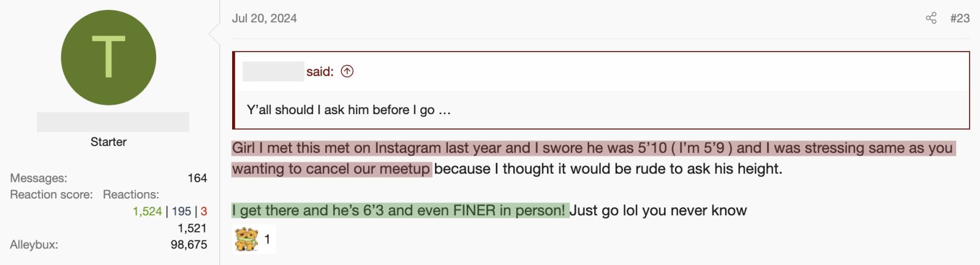Screen dimensions: 980x265
Task: Click the share icon beside post #23
Action: pyautogui.click(x=931, y=18)
